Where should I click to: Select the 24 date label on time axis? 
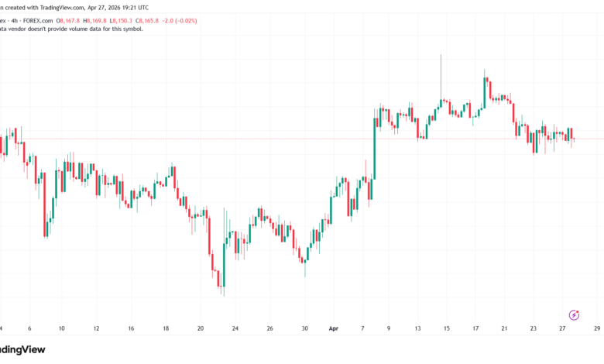click(235, 328)
